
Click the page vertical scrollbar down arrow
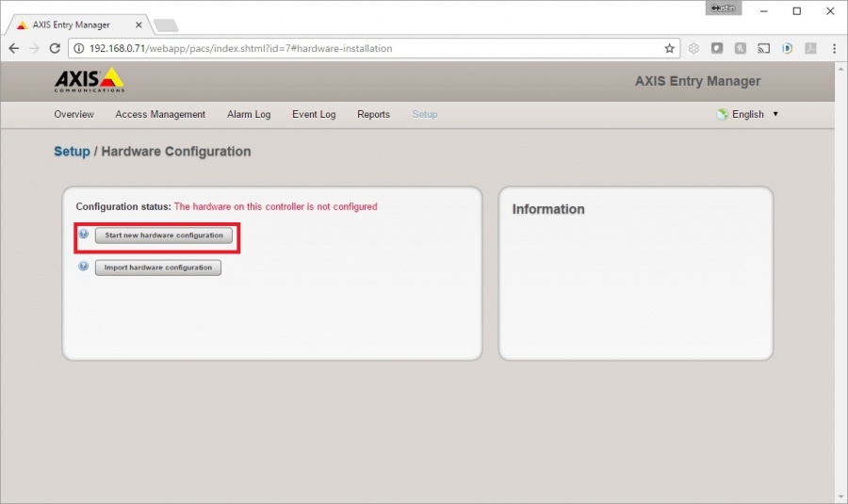pyautogui.click(x=840, y=496)
